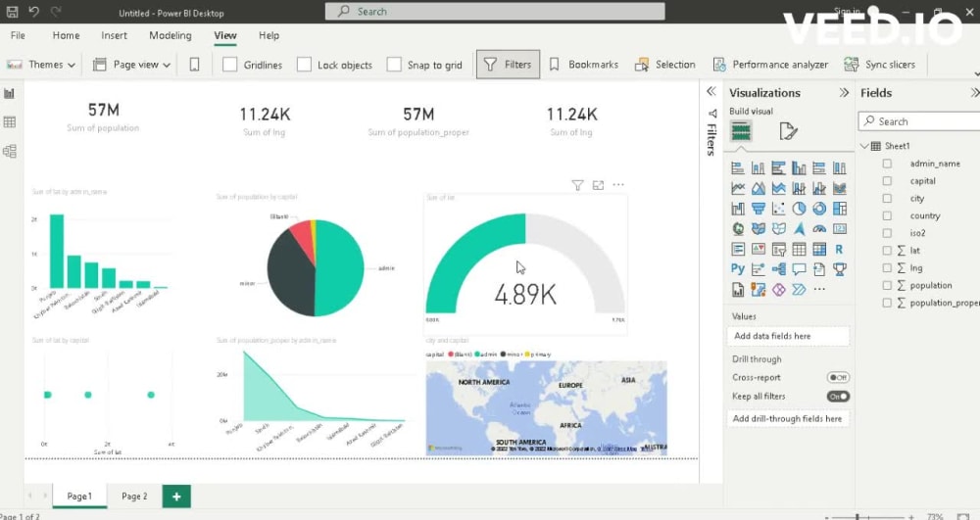Screen dimensions: 980x520
Task: Expand the Filters pane arrows
Action: click(x=711, y=92)
